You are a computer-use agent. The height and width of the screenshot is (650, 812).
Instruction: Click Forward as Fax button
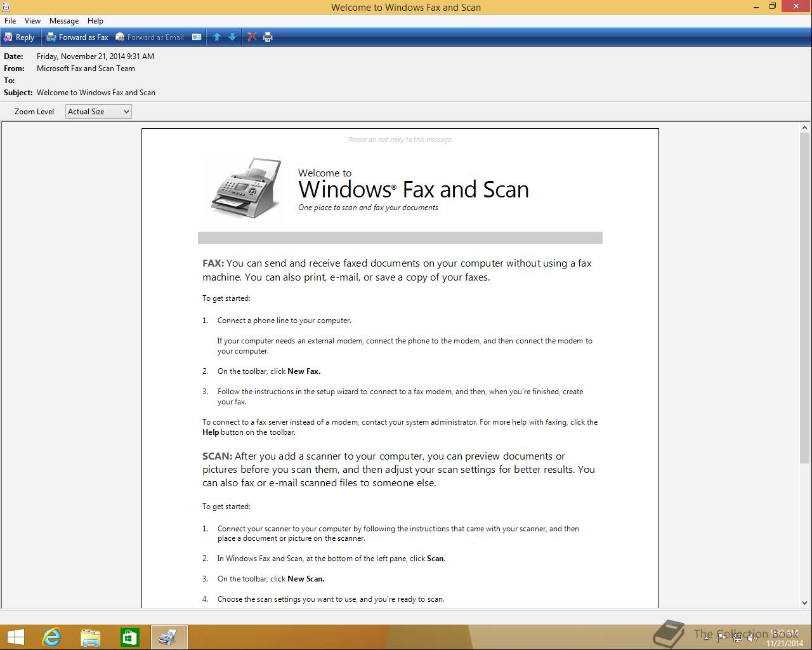(77, 37)
